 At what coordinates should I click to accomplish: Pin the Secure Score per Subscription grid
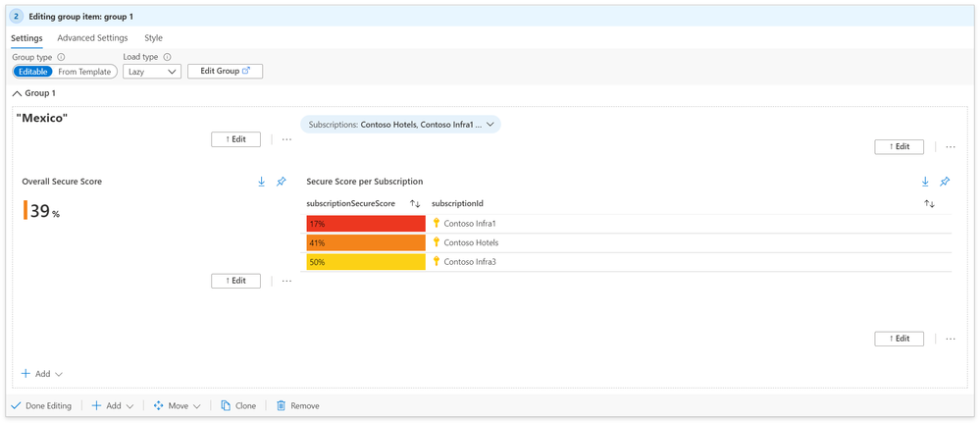coord(945,182)
